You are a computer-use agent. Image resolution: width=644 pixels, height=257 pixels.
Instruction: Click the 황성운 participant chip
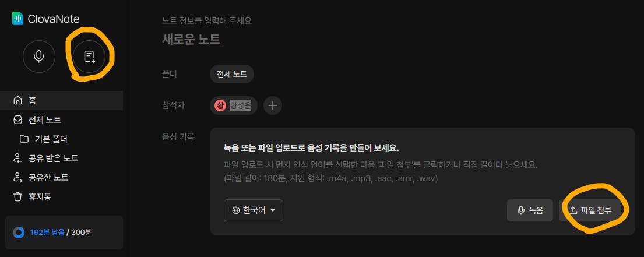pyautogui.click(x=233, y=105)
